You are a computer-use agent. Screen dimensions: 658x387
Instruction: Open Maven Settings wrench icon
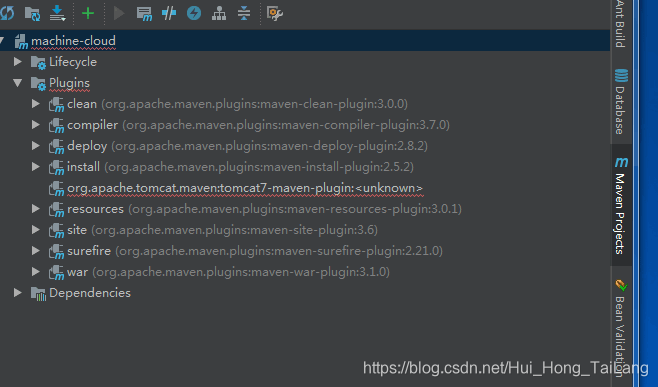pos(275,14)
